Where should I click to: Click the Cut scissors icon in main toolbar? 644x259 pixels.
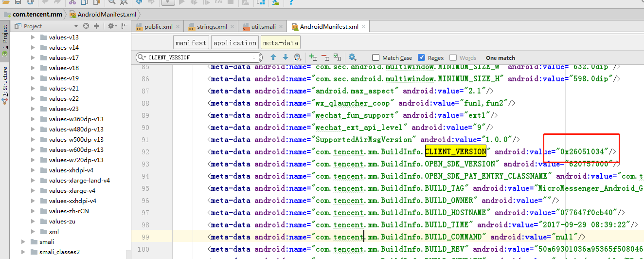pos(72,2)
